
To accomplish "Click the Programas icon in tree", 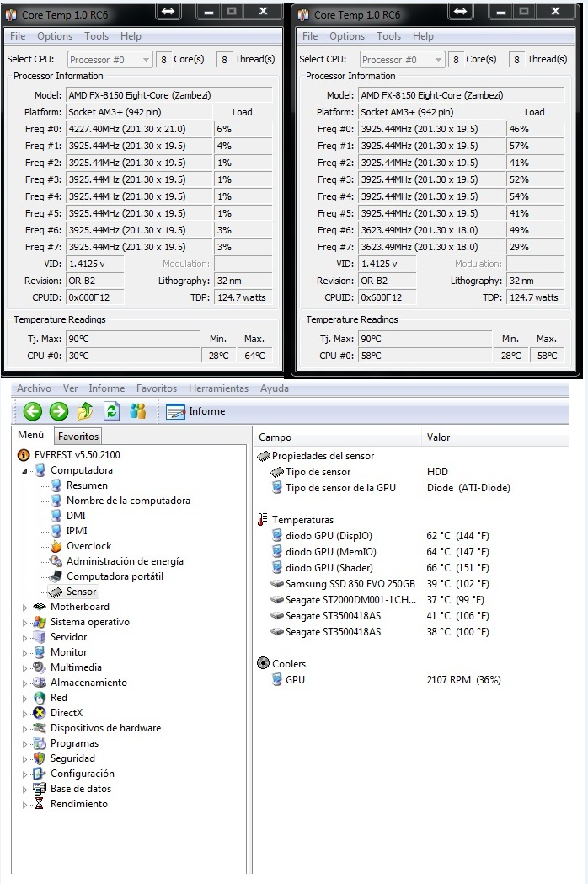I will 40,743.
